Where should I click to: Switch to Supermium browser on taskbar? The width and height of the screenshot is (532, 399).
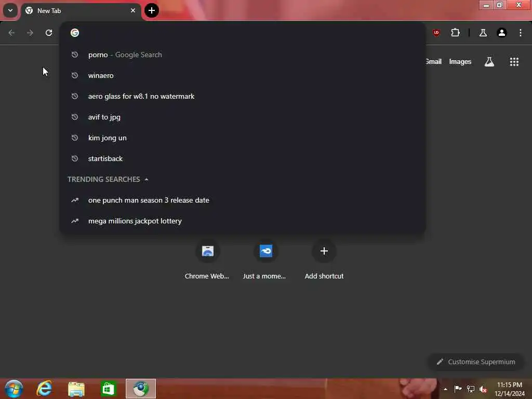[x=141, y=389]
